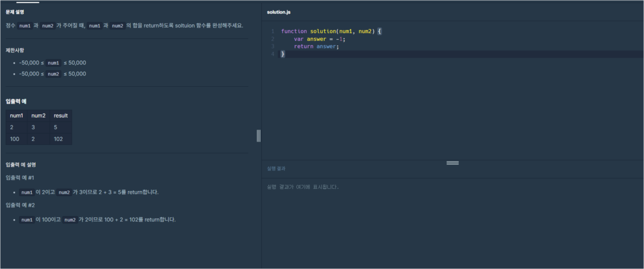Click the 문제 설명 heading
Screen dimensions: 644x269
15,12
